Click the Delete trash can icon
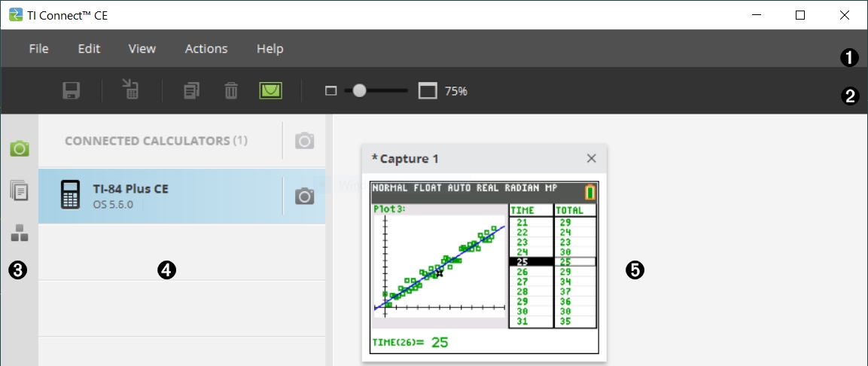Image resolution: width=868 pixels, height=366 pixels. pyautogui.click(x=231, y=91)
